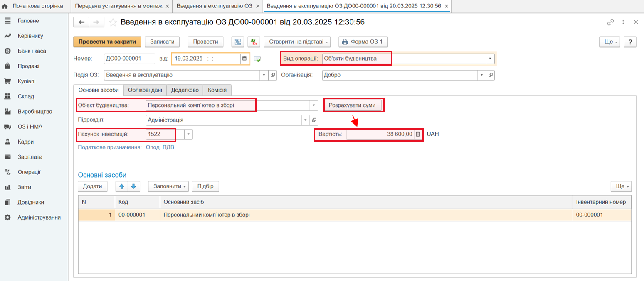Viewport: 644px width, 281px height.
Task: Open the Банк і каса section
Action: click(32, 51)
